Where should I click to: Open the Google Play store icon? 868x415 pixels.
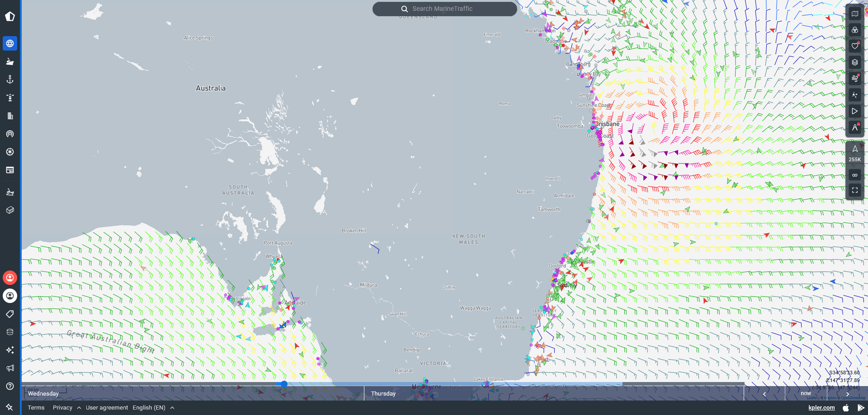[x=861, y=408]
